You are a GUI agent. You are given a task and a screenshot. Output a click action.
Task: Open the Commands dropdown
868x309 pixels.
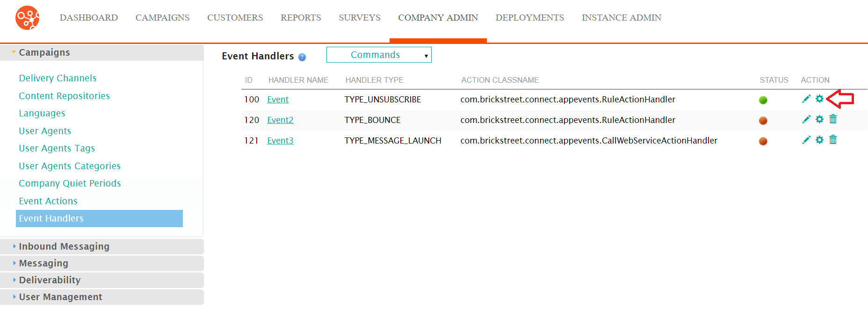[379, 55]
